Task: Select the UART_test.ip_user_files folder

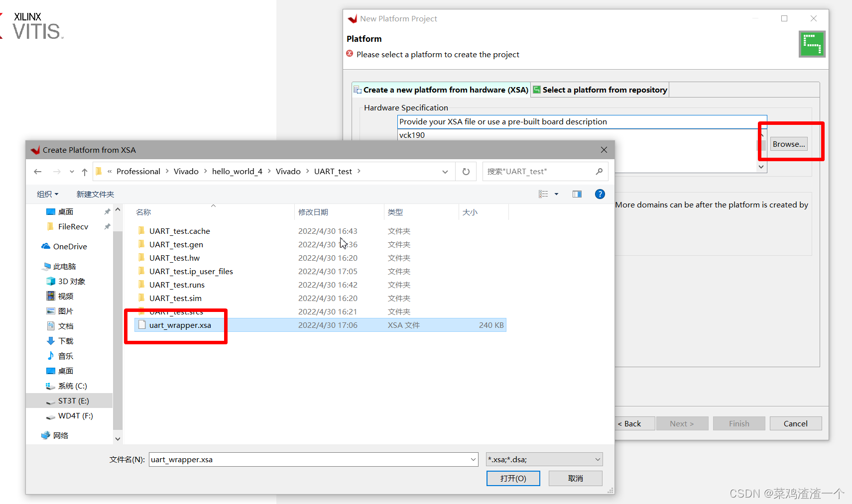Action: point(320,271)
